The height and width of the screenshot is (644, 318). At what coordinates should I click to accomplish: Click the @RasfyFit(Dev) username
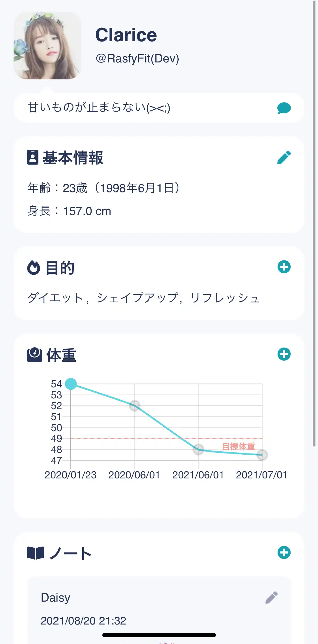[137, 58]
